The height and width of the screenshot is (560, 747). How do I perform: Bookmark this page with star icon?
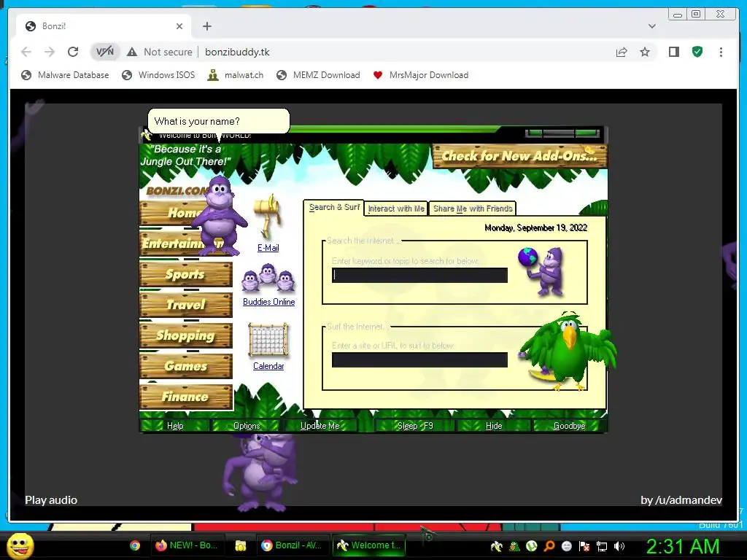coord(645,52)
